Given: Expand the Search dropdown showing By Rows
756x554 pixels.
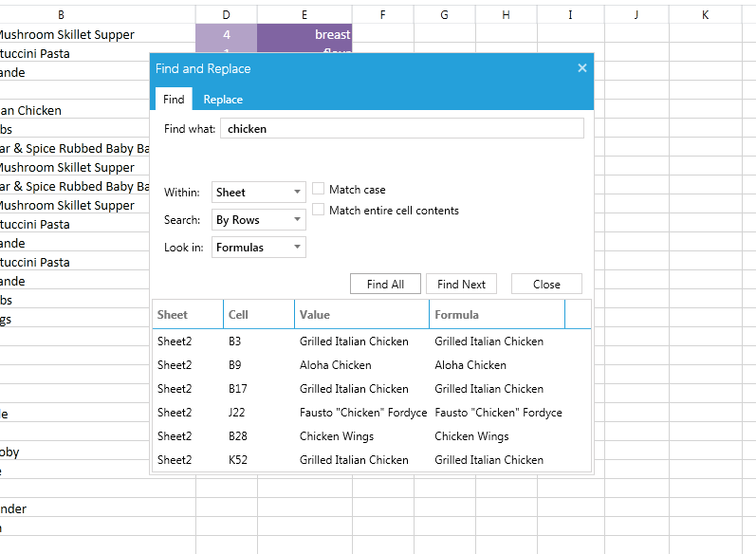Looking at the screenshot, I should point(258,219).
